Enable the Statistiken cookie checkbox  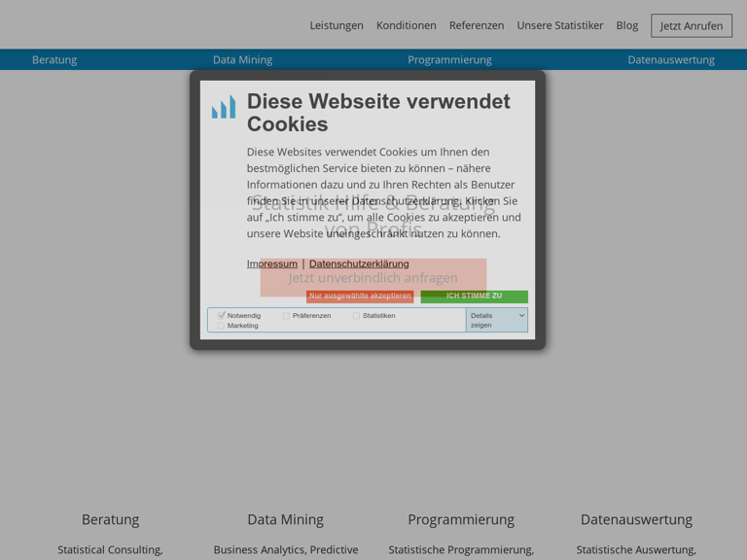pyautogui.click(x=357, y=315)
